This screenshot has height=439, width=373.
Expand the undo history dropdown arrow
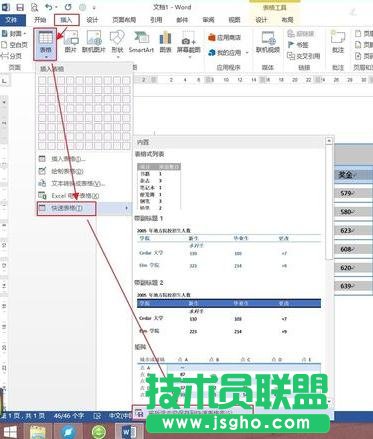click(x=56, y=7)
